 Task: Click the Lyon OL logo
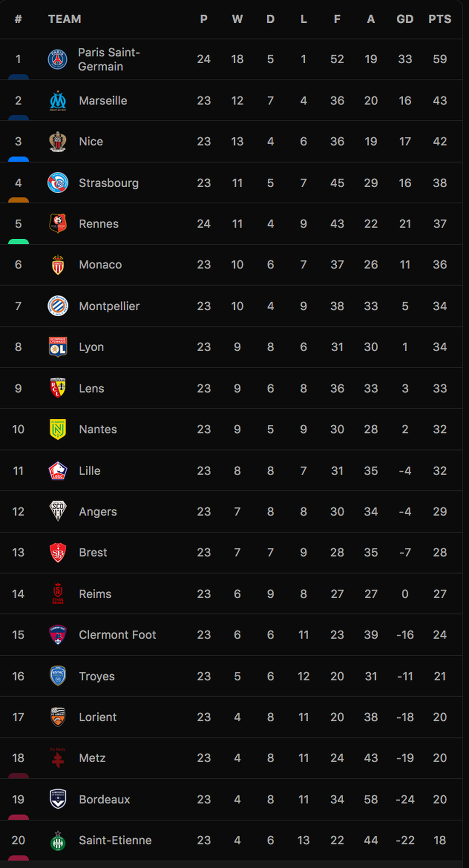(x=58, y=347)
